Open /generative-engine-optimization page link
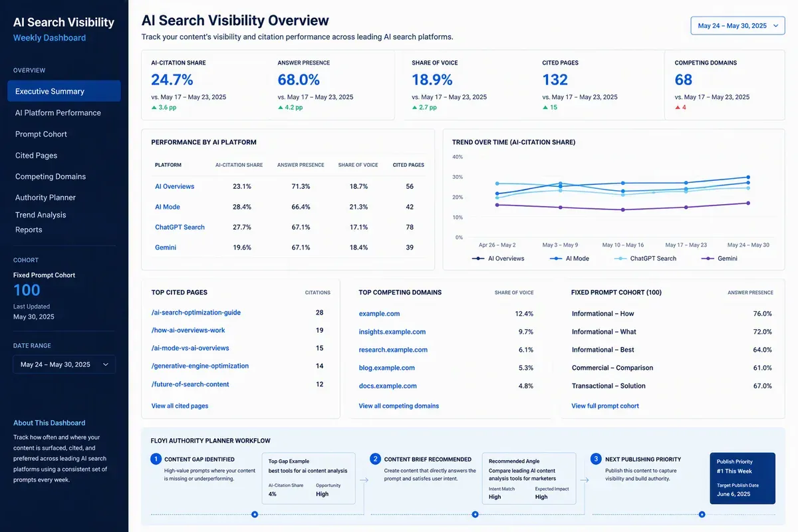The height and width of the screenshot is (532, 798). point(200,366)
